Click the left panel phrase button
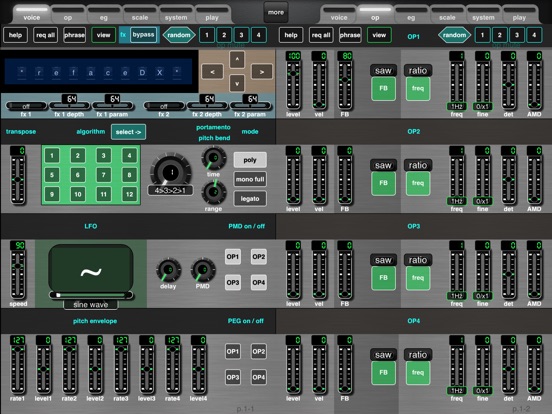552x414 pixels. coord(74,35)
